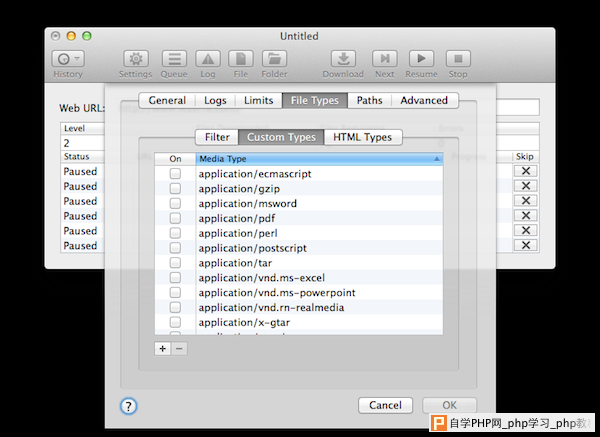Click the Skip column header in Untitled window
600x437 pixels.
(525, 157)
